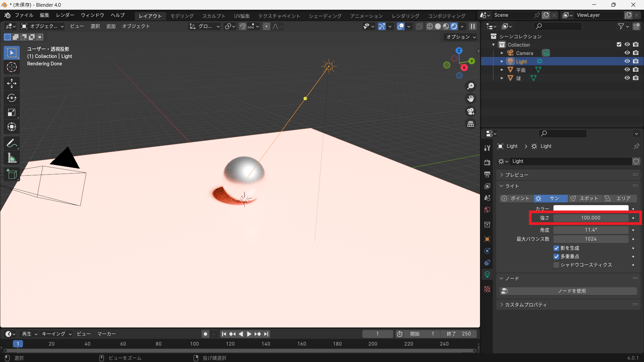The image size is (644, 362).
Task: Click the Add Cube tool
Action: (x=12, y=174)
